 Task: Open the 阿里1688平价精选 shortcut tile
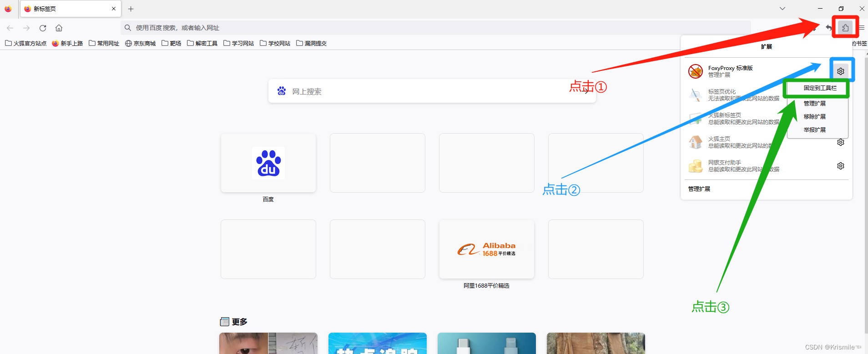[487, 249]
